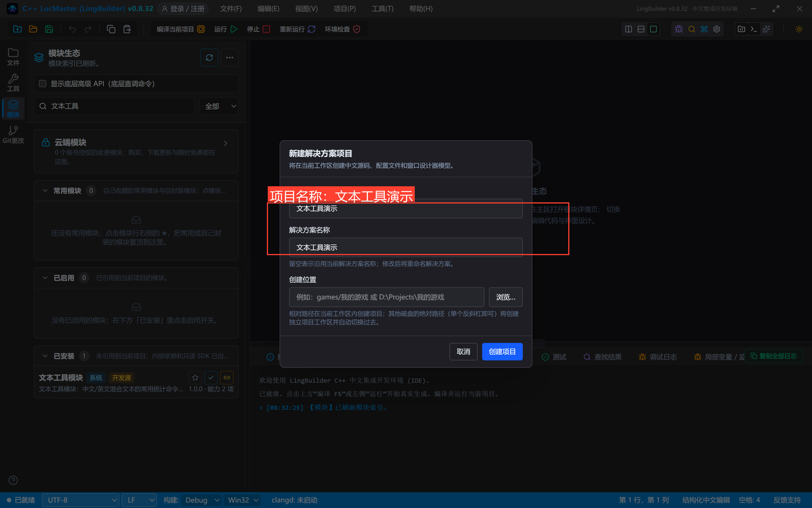Open the settings gear icon
The height and width of the screenshot is (508, 812).
tap(717, 29)
